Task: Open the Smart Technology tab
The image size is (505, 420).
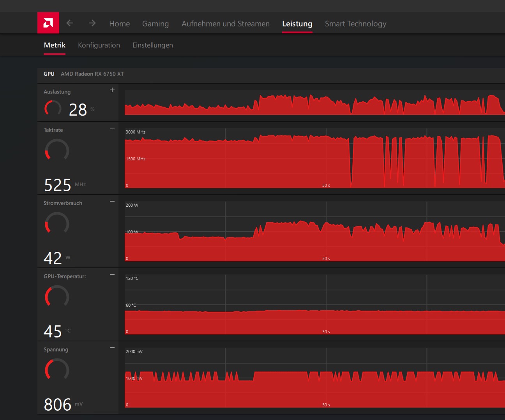Action: [356, 24]
